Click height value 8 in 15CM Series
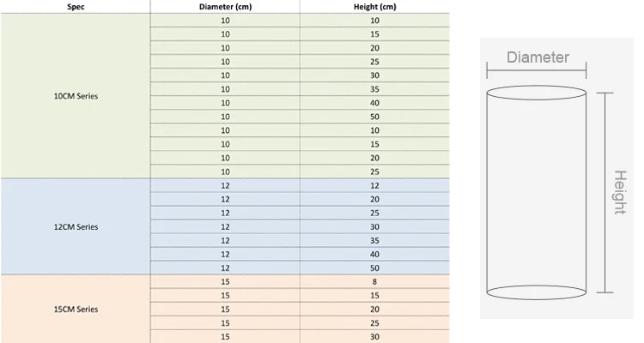 tap(374, 282)
